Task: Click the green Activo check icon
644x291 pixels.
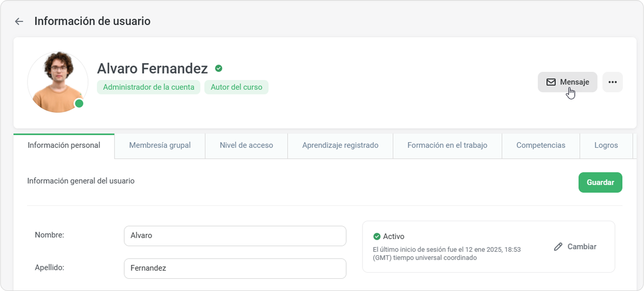Action: coord(377,236)
